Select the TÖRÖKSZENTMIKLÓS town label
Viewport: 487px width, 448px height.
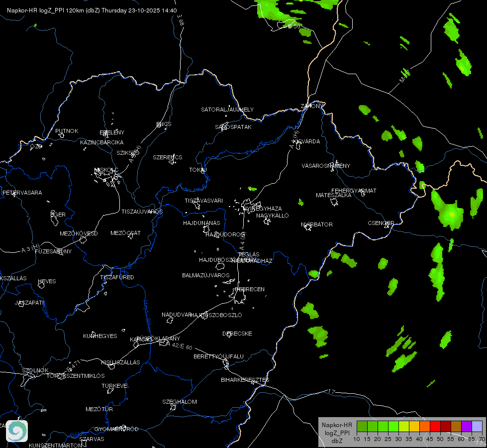click(76, 376)
